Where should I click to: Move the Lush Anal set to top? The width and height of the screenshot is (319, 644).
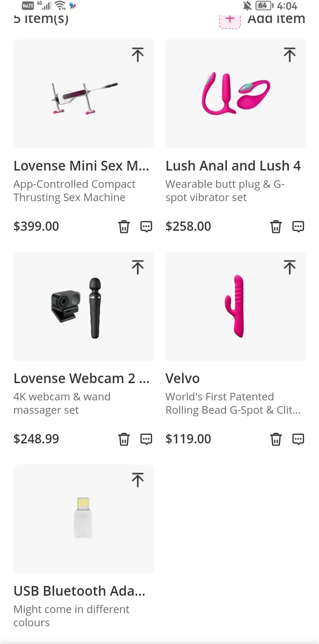coord(290,55)
